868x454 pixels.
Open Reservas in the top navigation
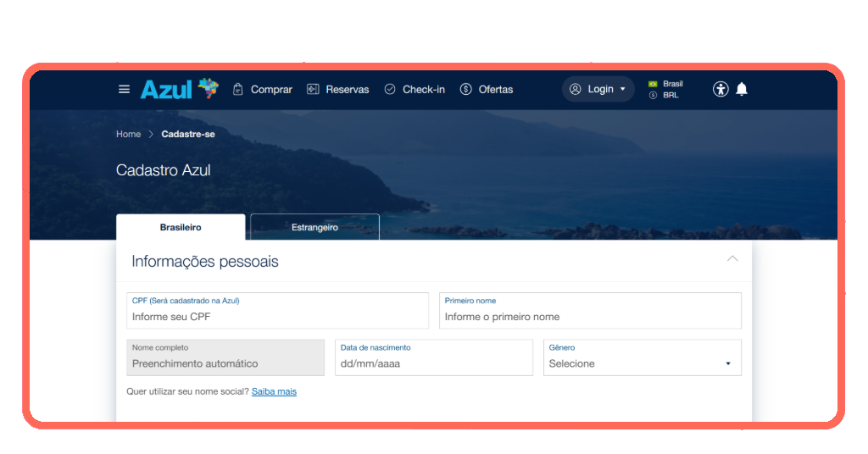337,90
